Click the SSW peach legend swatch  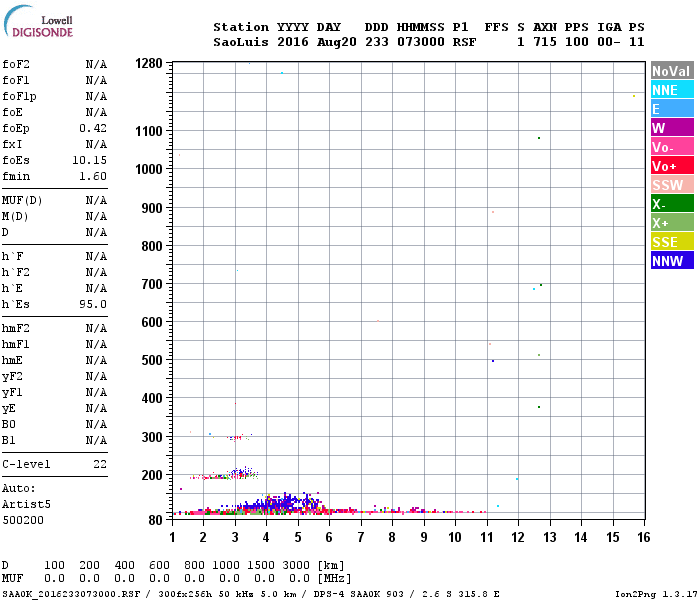coord(671,185)
